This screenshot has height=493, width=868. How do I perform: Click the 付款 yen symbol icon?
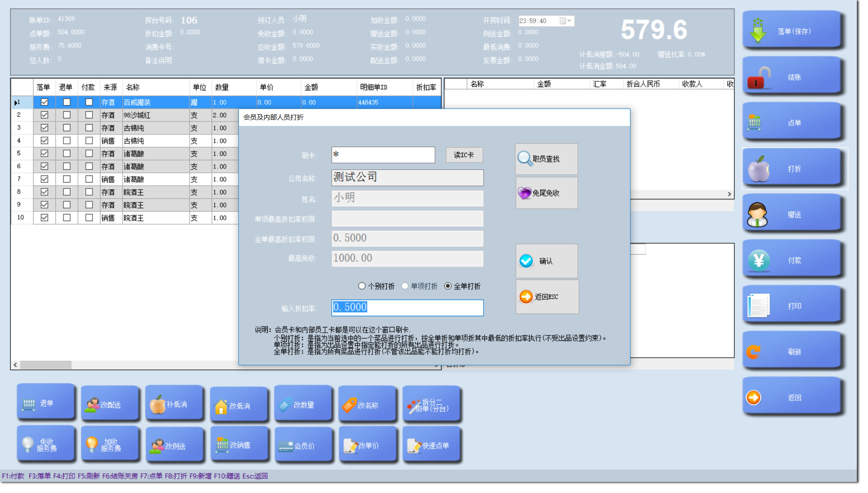click(759, 260)
